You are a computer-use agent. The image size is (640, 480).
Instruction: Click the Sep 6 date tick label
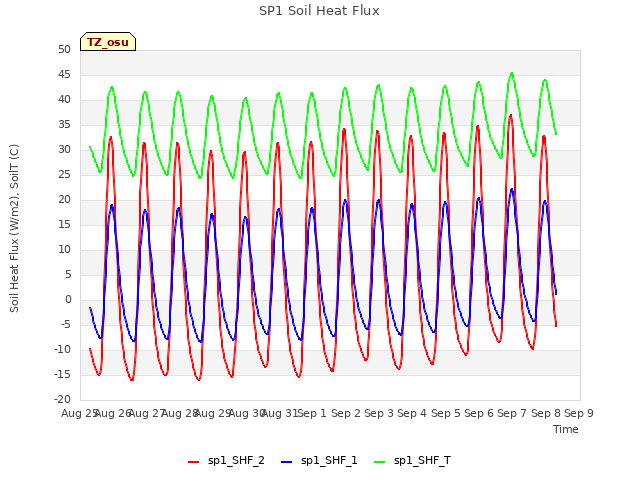[x=479, y=413]
